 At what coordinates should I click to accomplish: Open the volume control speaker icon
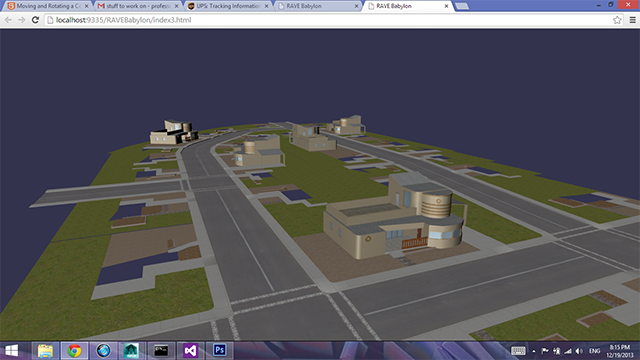(x=579, y=351)
